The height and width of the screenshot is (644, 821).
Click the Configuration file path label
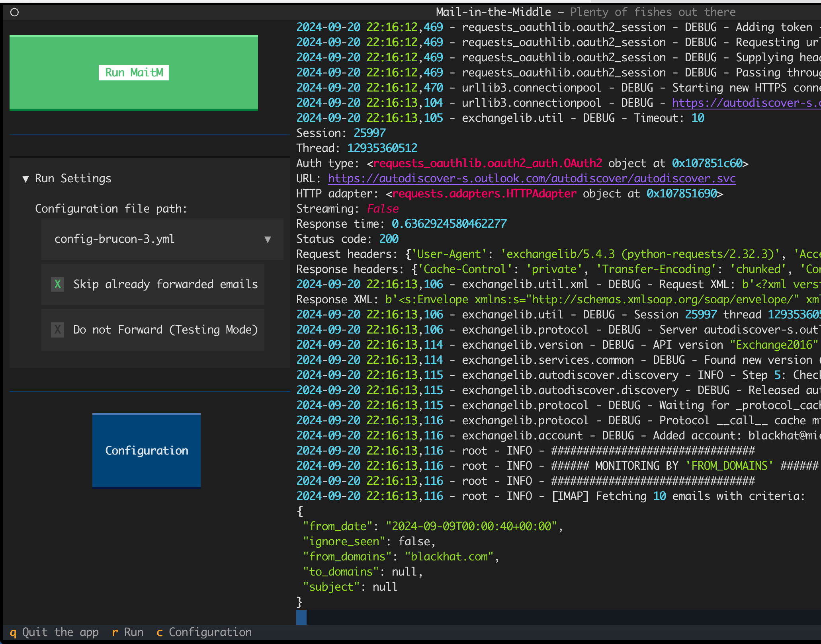(111, 209)
